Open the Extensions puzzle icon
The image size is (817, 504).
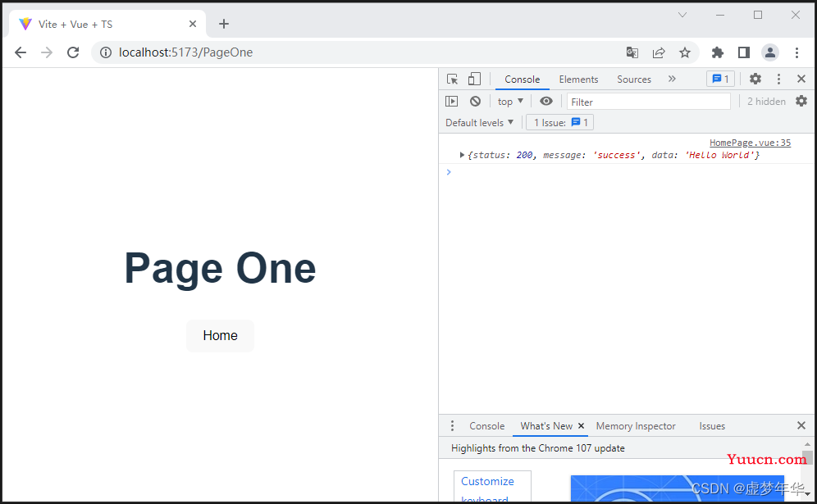click(718, 52)
